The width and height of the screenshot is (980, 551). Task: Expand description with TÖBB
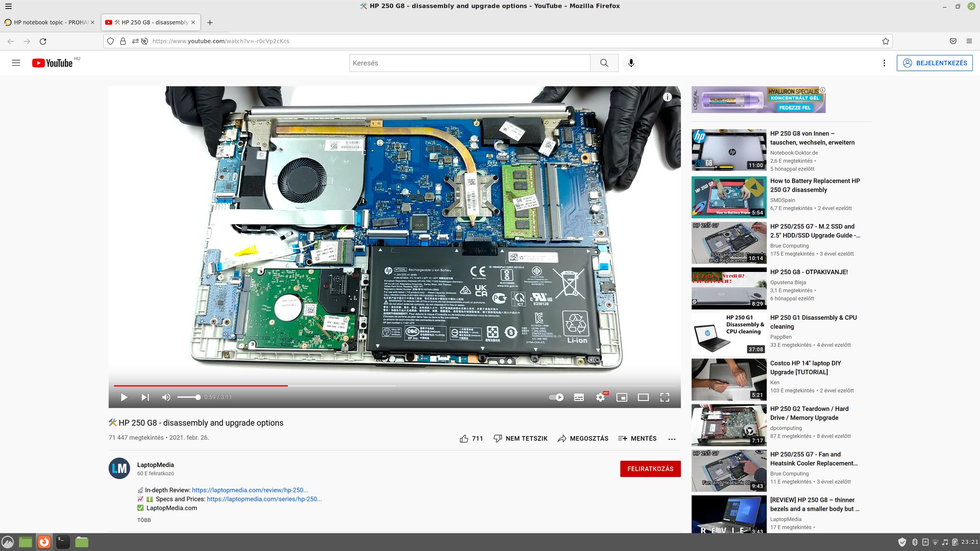pyautogui.click(x=144, y=520)
